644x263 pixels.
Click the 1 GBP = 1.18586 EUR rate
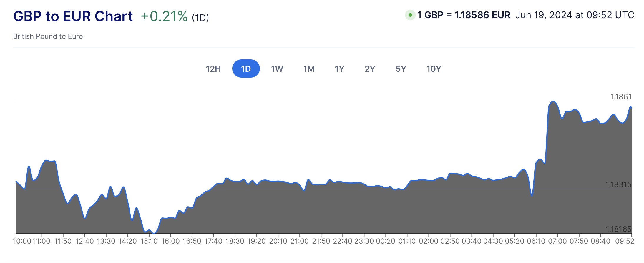click(x=464, y=15)
